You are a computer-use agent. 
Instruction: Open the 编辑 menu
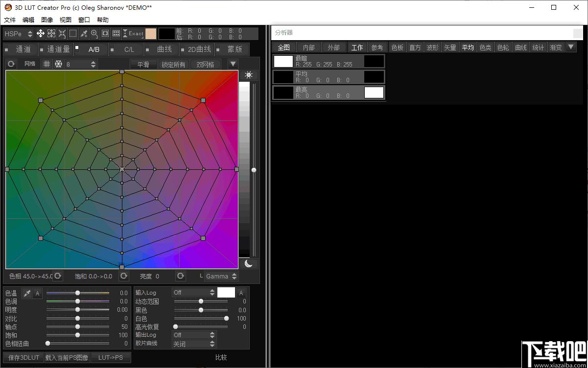click(x=28, y=20)
